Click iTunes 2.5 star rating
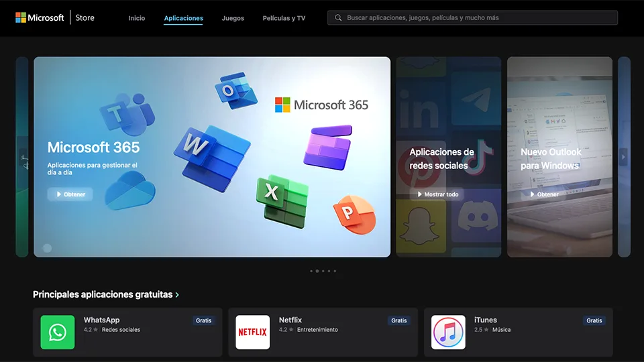Image resolution: width=644 pixels, height=362 pixels. click(482, 330)
